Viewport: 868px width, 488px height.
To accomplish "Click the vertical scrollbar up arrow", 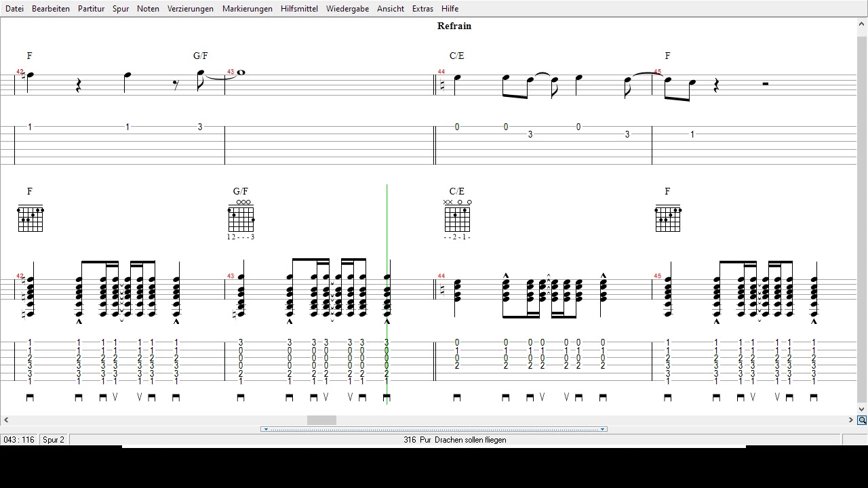I will pos(862,24).
